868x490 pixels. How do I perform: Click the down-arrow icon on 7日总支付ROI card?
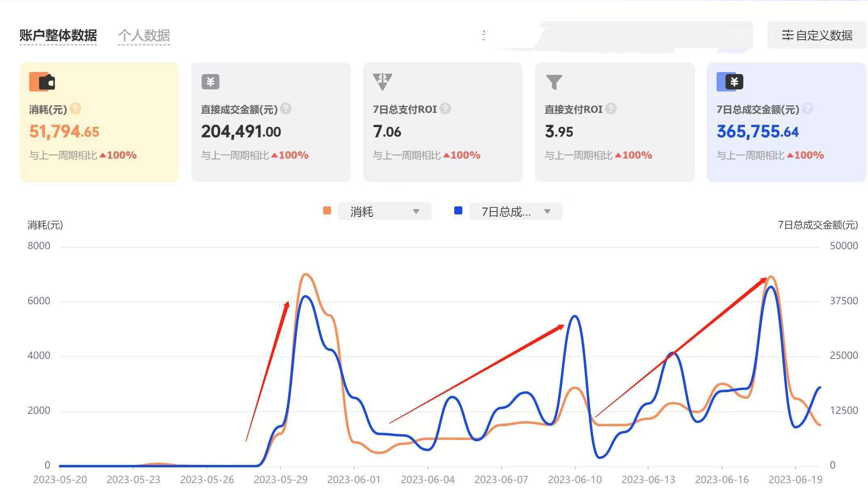pyautogui.click(x=382, y=81)
